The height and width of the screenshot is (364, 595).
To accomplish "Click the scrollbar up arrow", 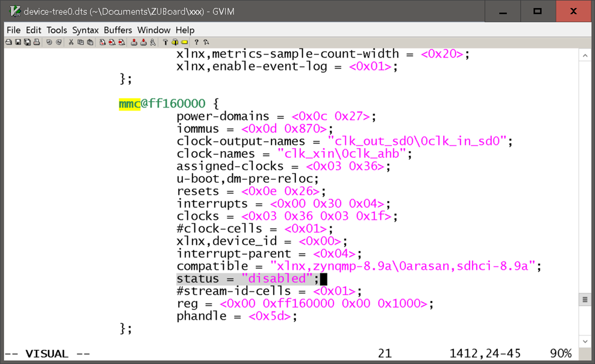I will pos(585,56).
